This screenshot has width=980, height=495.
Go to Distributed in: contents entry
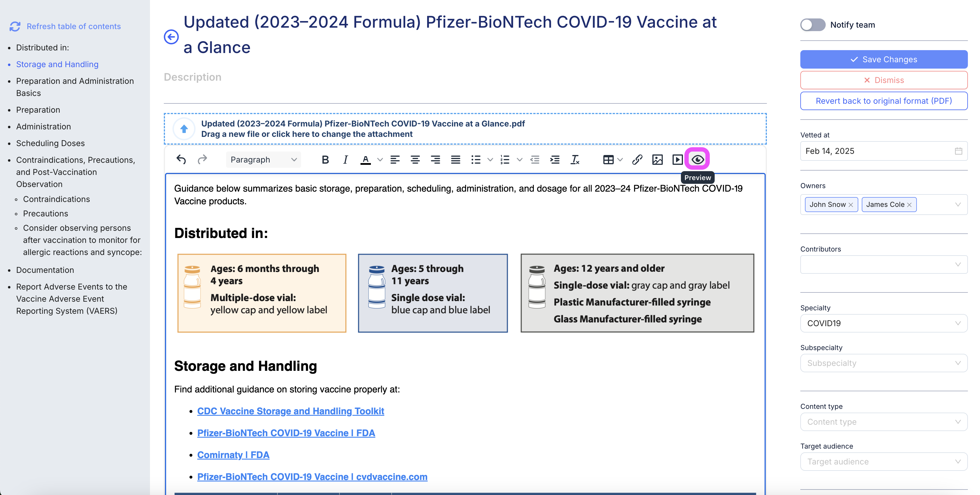(43, 48)
